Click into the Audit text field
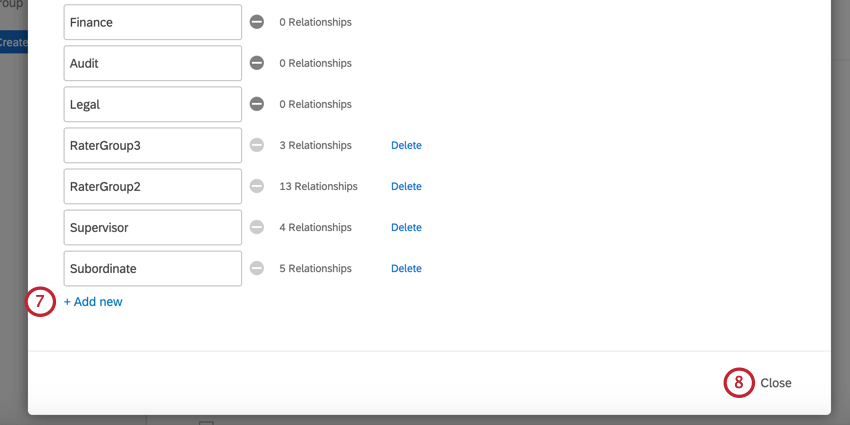The image size is (850, 425). pyautogui.click(x=153, y=63)
